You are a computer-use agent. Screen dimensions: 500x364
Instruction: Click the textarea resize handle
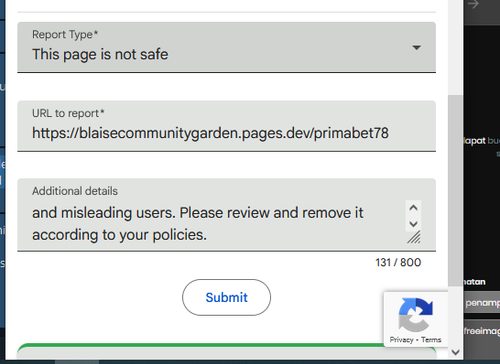414,237
